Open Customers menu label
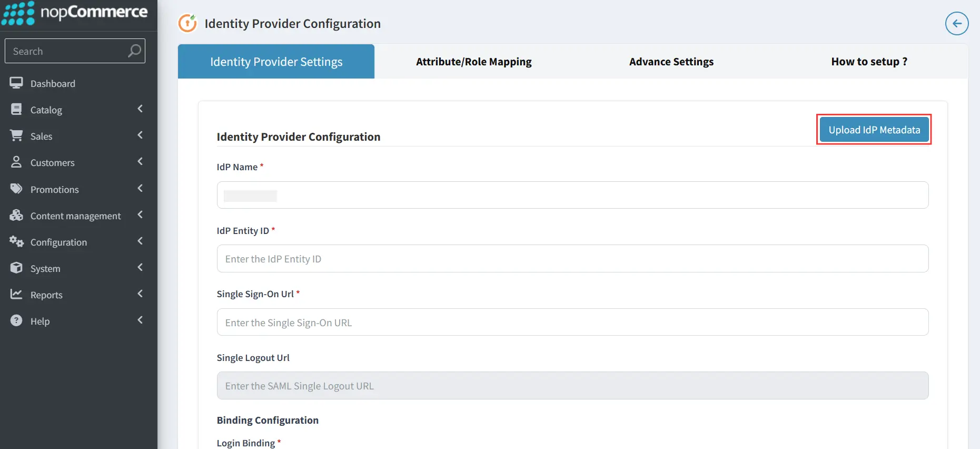 pos(53,163)
